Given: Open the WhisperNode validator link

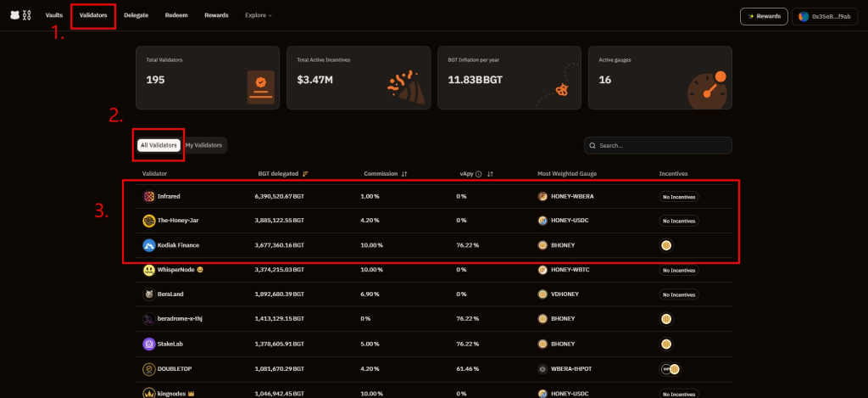Looking at the screenshot, I should pos(175,270).
